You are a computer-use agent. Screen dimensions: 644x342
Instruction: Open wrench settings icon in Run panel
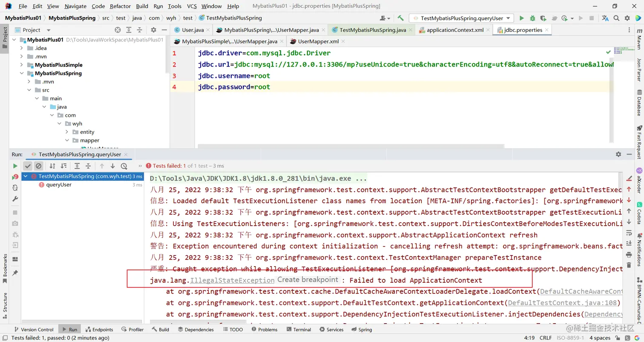click(x=15, y=199)
